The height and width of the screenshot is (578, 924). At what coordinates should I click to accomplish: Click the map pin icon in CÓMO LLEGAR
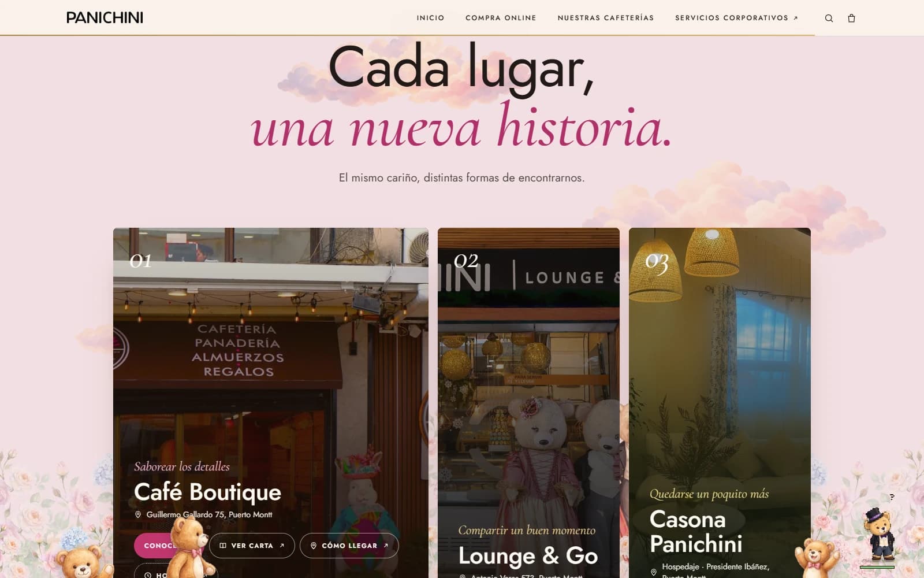click(314, 546)
